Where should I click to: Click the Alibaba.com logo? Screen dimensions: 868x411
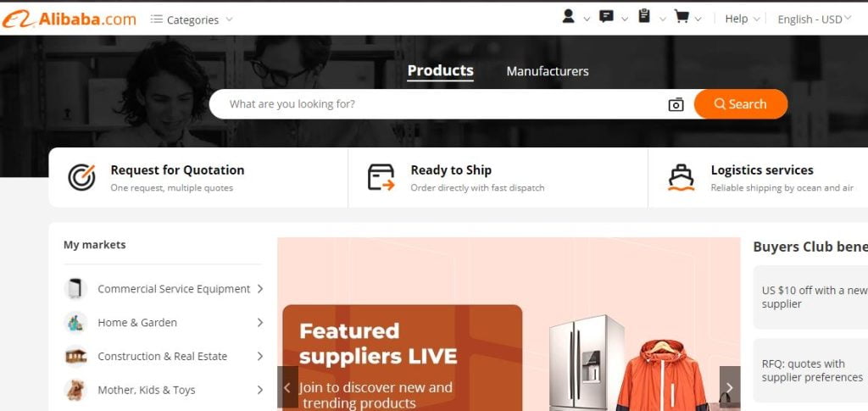70,19
